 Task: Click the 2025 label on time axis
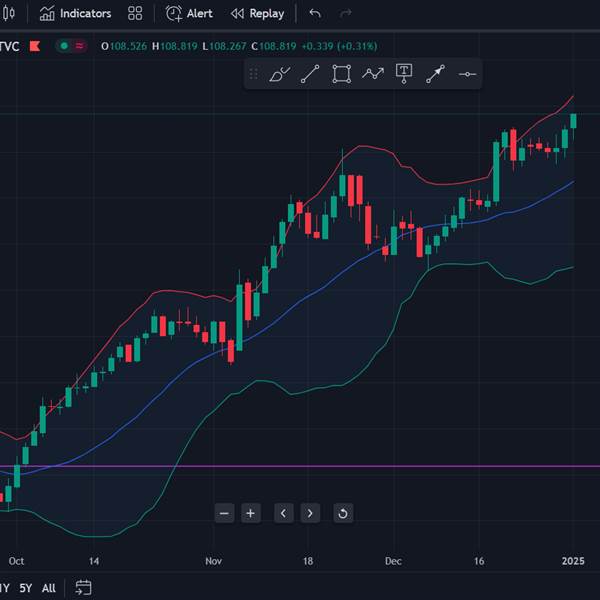click(573, 561)
